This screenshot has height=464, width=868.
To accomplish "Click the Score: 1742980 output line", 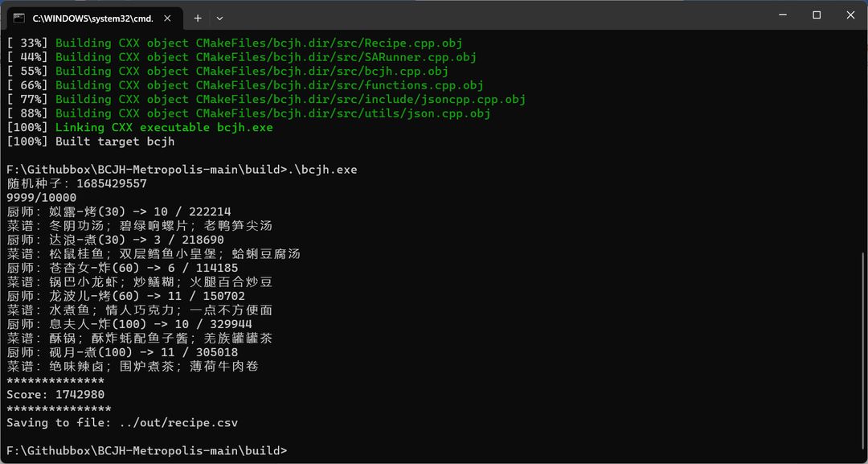I will pos(55,395).
